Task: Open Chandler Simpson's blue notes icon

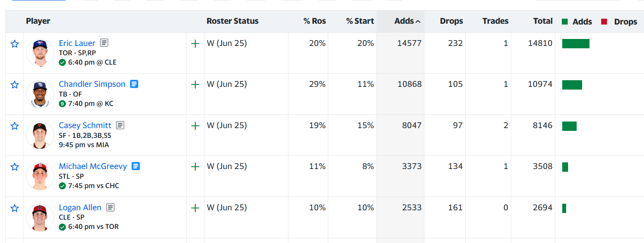Action: coord(134,84)
